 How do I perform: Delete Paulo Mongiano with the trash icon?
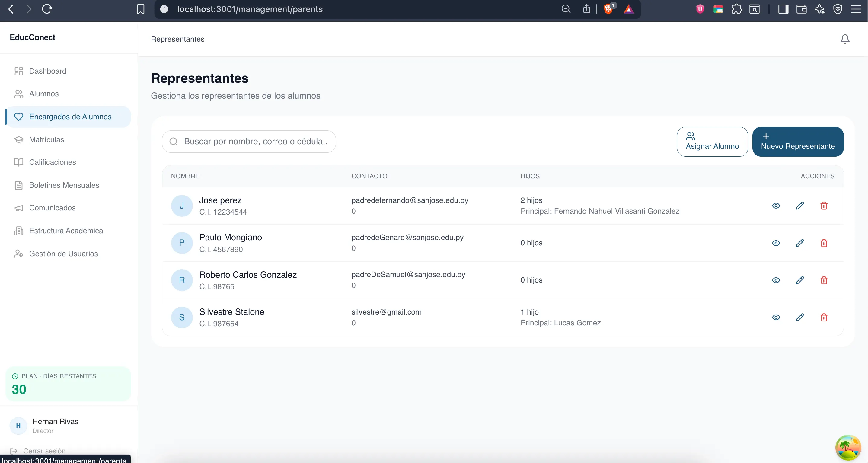pyautogui.click(x=824, y=243)
